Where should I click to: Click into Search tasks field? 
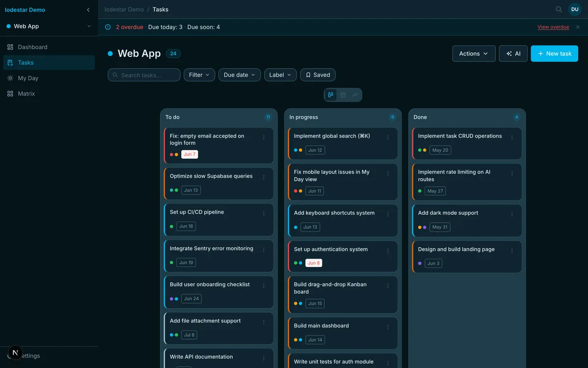coord(144,75)
